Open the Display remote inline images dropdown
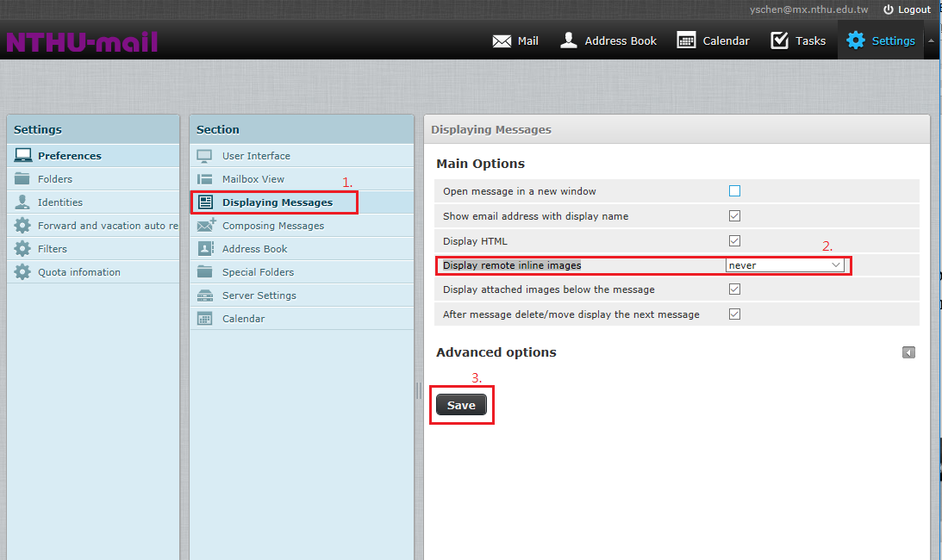This screenshot has height=560, width=942. 784,265
